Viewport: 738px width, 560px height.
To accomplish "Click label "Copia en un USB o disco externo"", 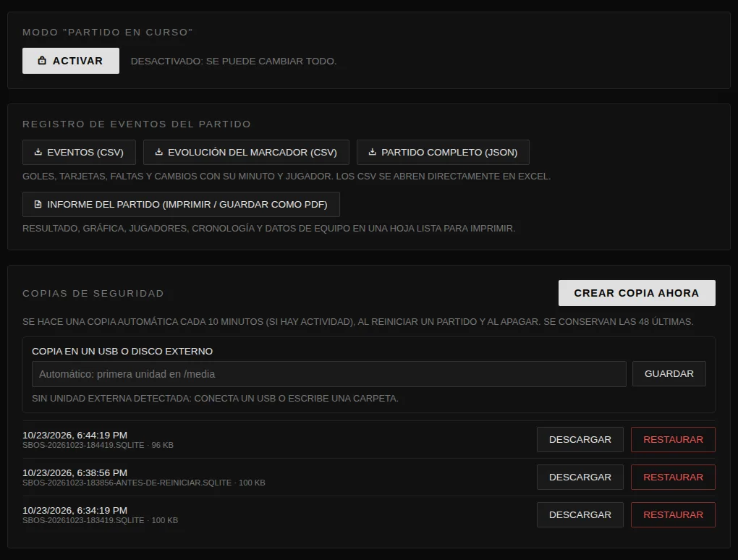I will point(122,352).
